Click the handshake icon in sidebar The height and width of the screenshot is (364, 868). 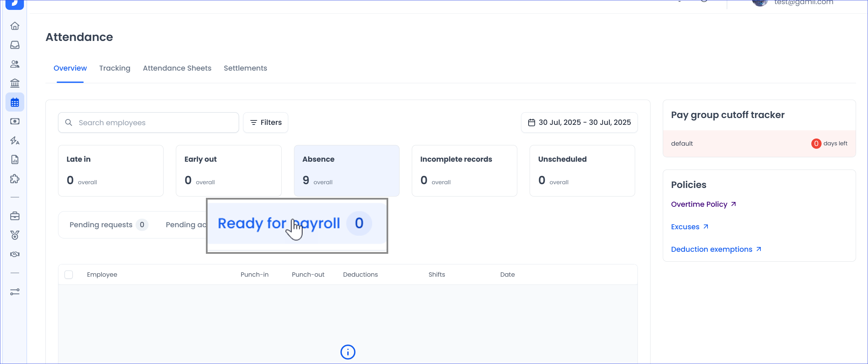coord(15,254)
